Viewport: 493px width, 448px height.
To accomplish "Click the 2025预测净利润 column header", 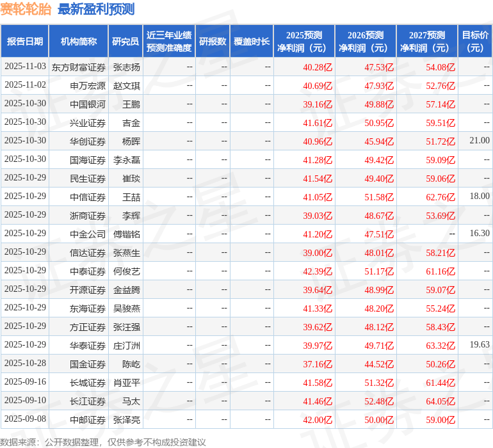I will click(x=304, y=42).
